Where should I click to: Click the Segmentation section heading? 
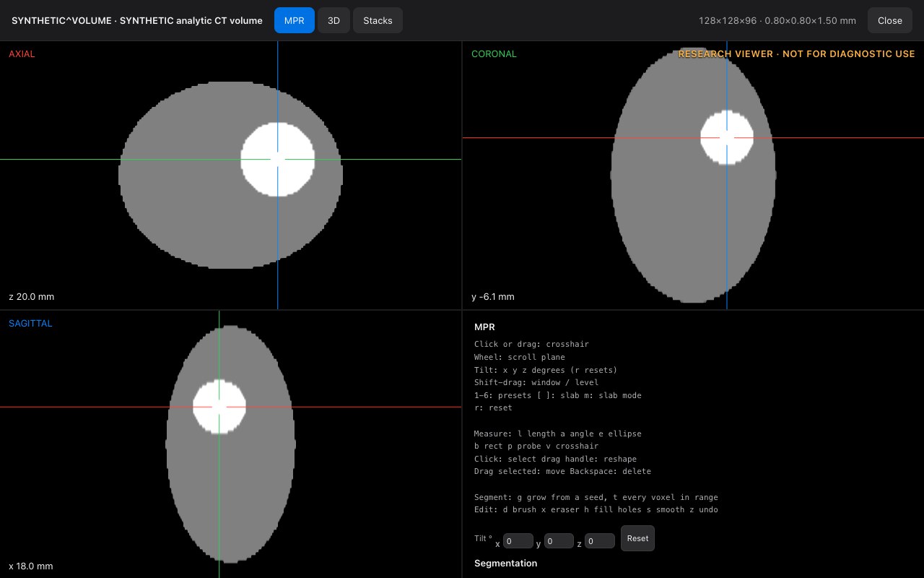pos(505,563)
